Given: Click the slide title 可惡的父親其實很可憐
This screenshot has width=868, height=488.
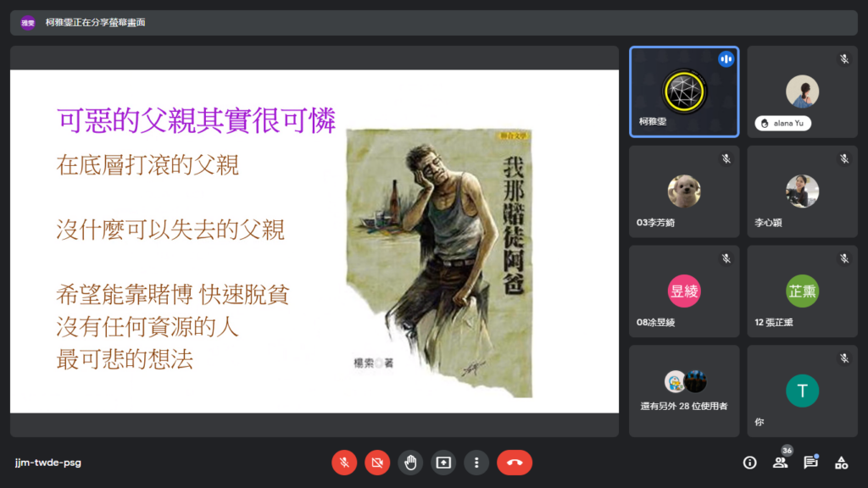Looking at the screenshot, I should click(196, 120).
